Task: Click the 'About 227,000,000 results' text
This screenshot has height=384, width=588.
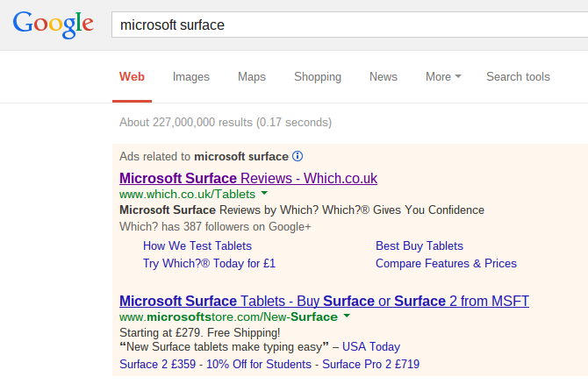Action: click(226, 123)
